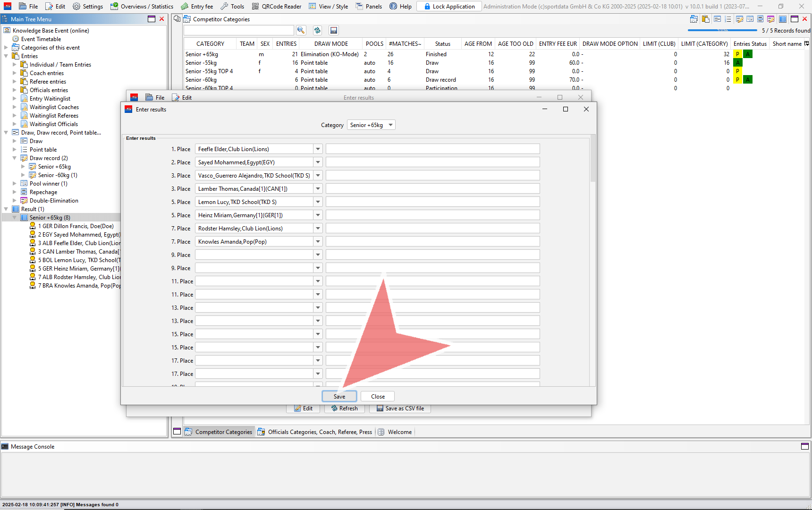Toggle Lock Application button
Viewport: 812px width, 510px height.
tap(449, 6)
